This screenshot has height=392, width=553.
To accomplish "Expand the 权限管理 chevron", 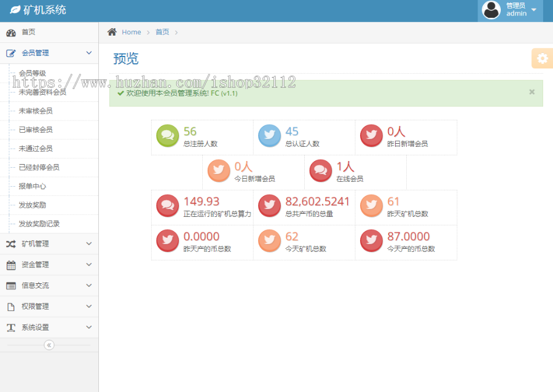I will [x=89, y=306].
